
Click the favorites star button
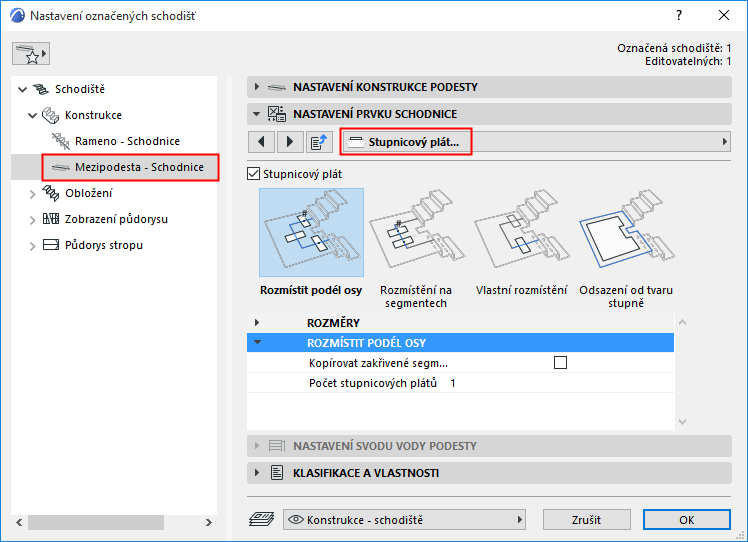(30, 53)
